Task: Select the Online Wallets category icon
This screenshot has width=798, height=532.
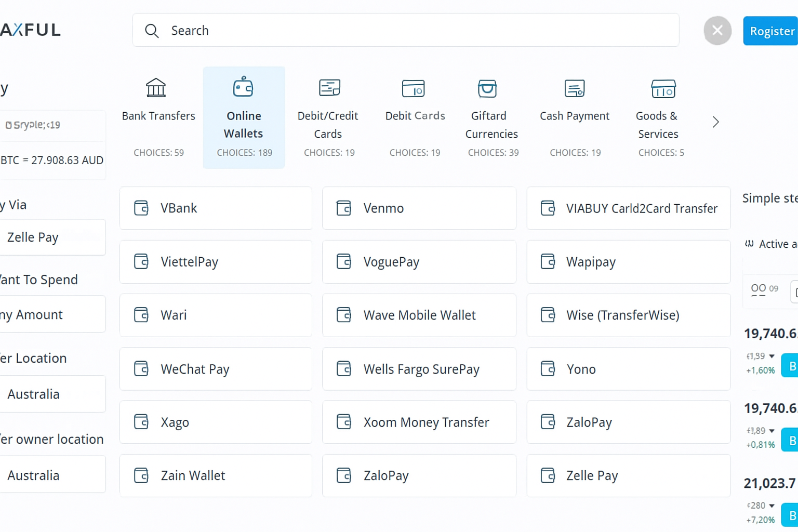Action: coord(243,87)
